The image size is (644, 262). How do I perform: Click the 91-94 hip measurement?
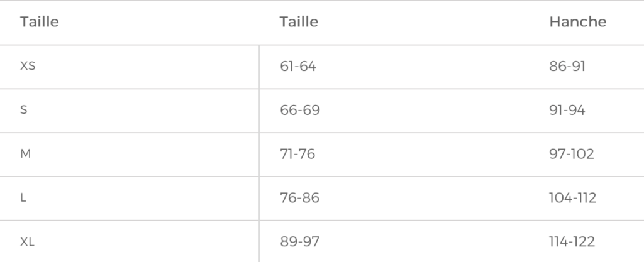(x=567, y=110)
